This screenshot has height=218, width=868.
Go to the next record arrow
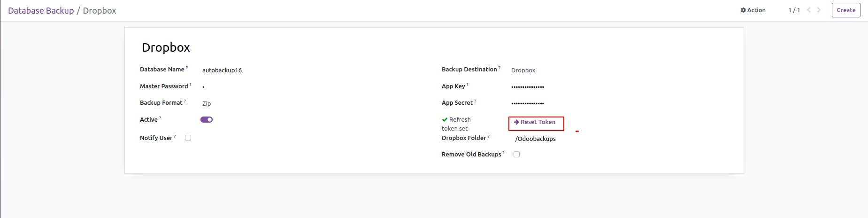[819, 10]
